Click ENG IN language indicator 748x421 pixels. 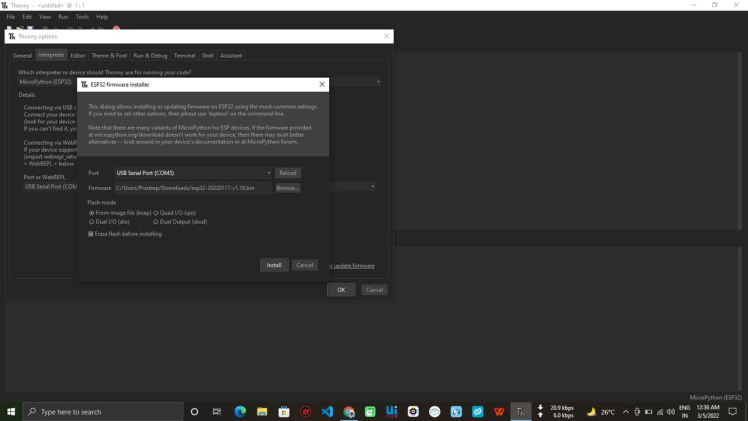[685, 411]
